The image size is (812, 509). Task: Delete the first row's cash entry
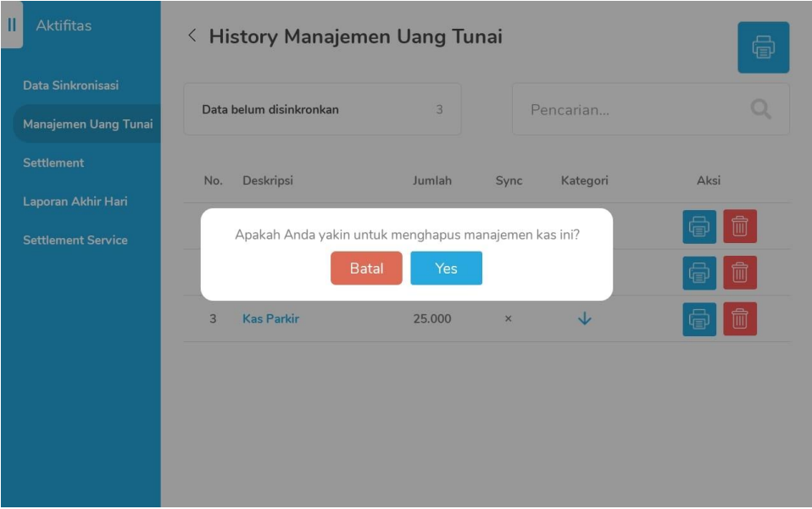(x=739, y=226)
